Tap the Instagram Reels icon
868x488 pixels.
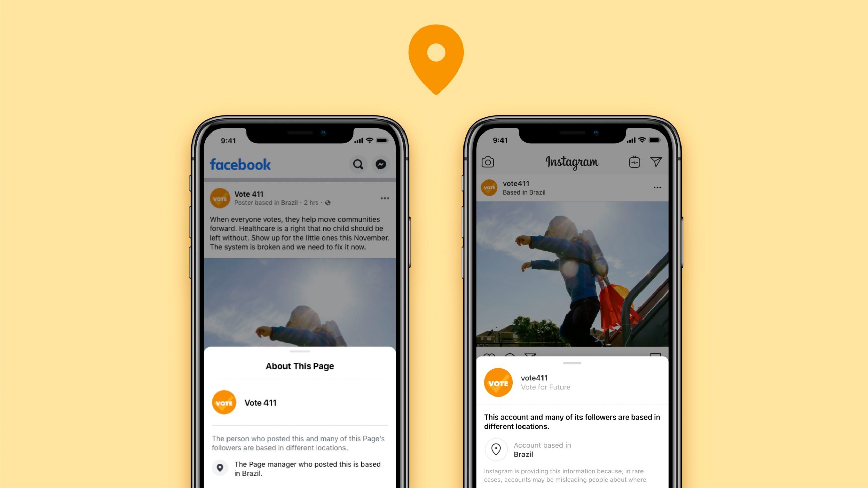[x=634, y=162]
